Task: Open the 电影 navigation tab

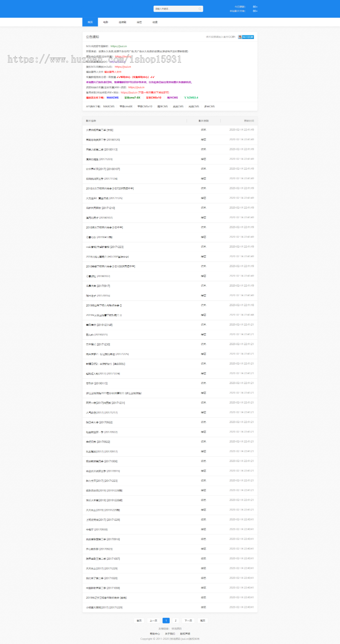Action: (106, 22)
